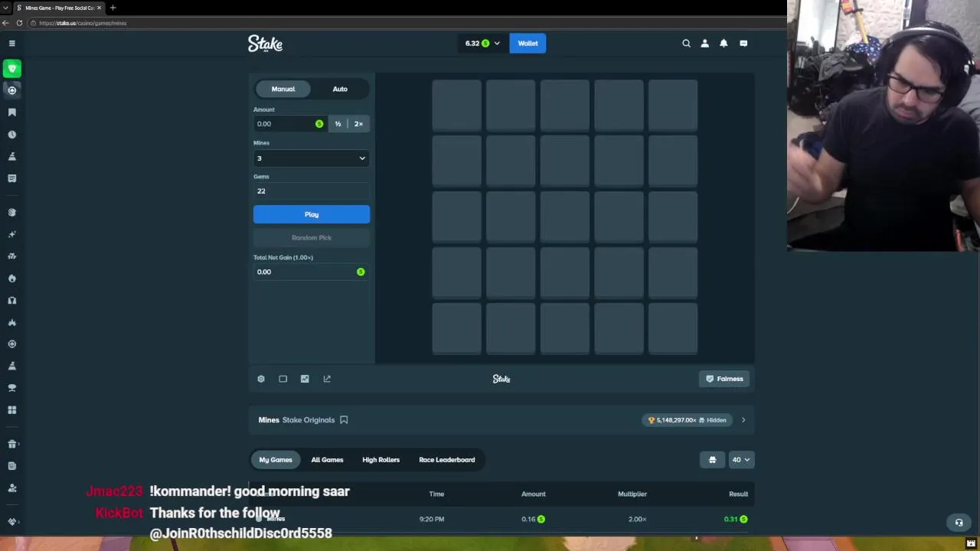Toggle the ghost hidden-mode button beside 40

click(x=712, y=460)
